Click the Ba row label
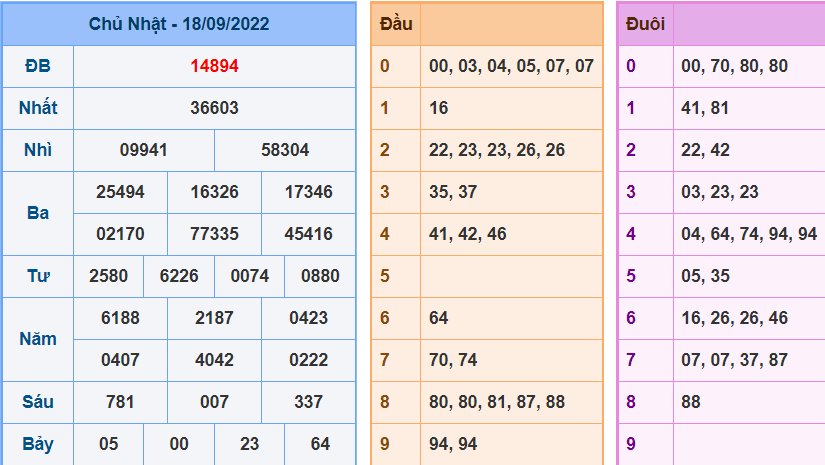 coord(38,214)
